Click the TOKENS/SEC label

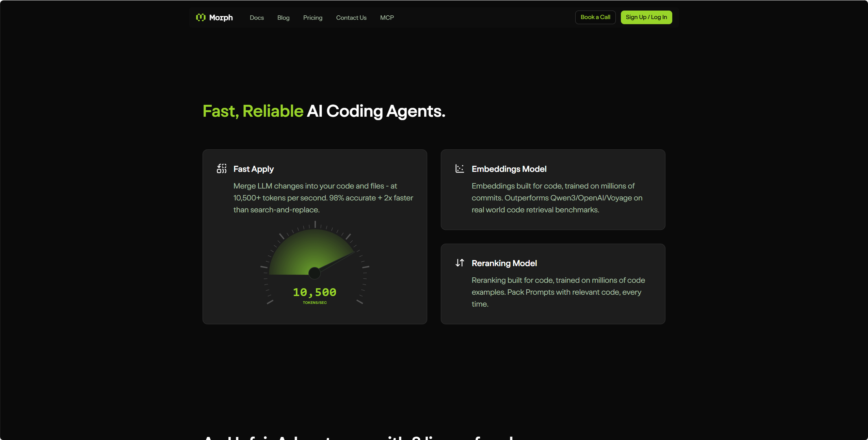click(315, 303)
